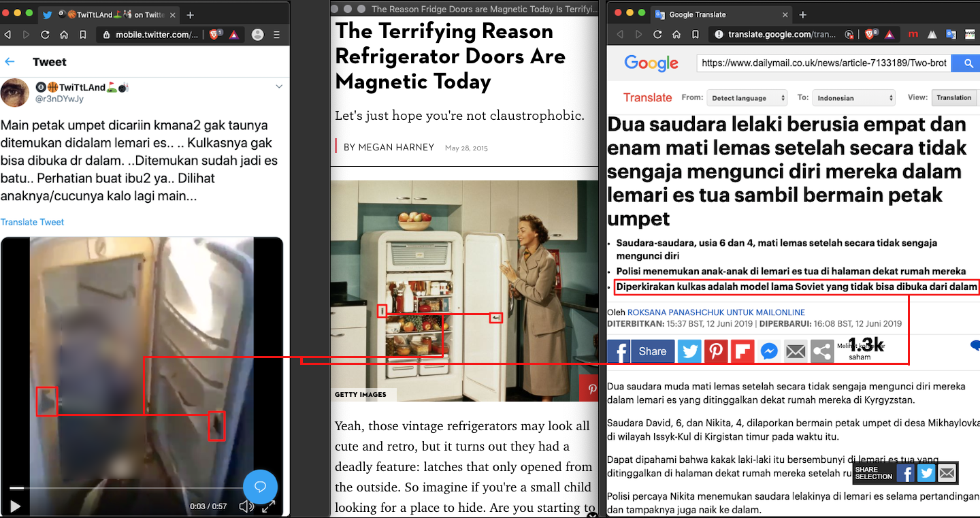Expand the tweet options chevron

pos(279,86)
